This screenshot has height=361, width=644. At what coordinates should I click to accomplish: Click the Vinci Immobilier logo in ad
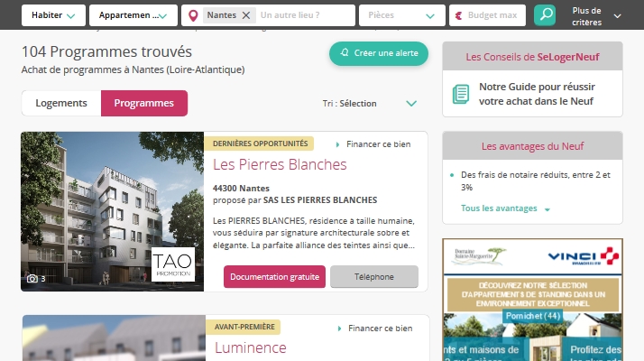pos(584,256)
